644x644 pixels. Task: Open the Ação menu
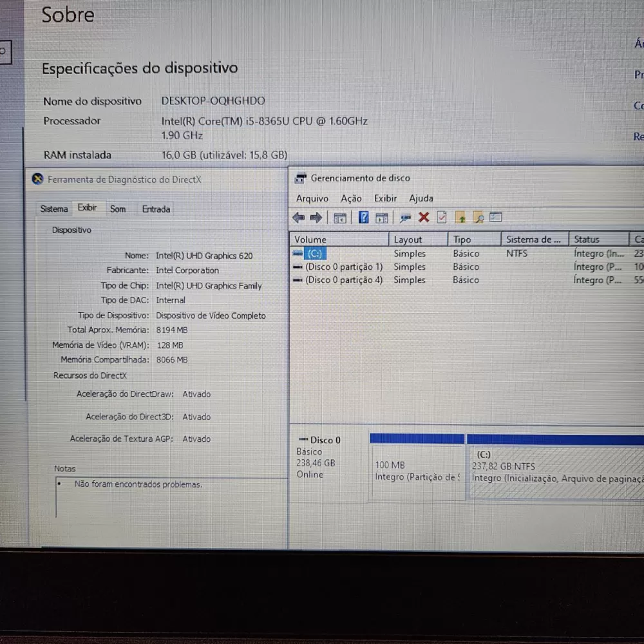pyautogui.click(x=351, y=198)
